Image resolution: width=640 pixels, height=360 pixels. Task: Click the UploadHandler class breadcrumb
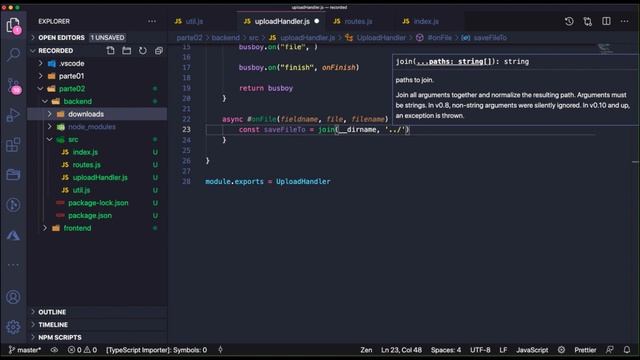381,38
